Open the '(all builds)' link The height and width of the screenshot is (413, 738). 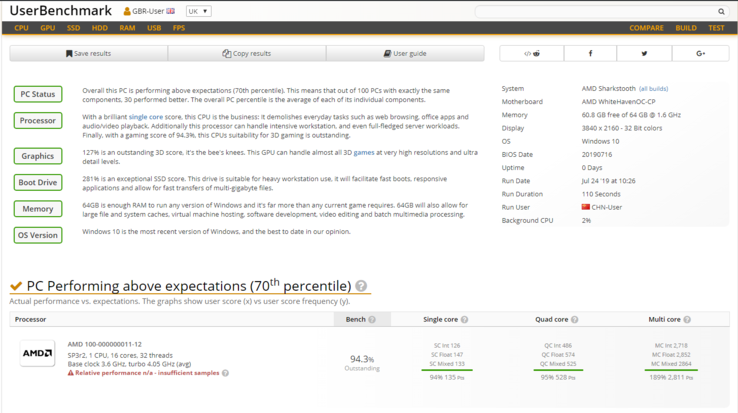pyautogui.click(x=653, y=89)
